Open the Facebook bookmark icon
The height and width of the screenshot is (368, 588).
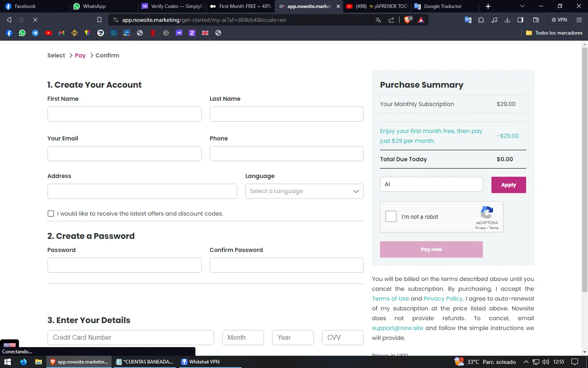point(9,33)
